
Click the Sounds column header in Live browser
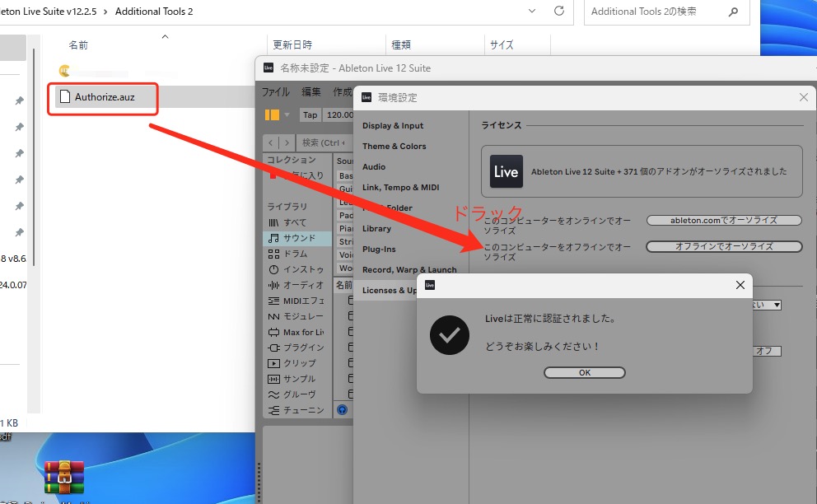[344, 161]
